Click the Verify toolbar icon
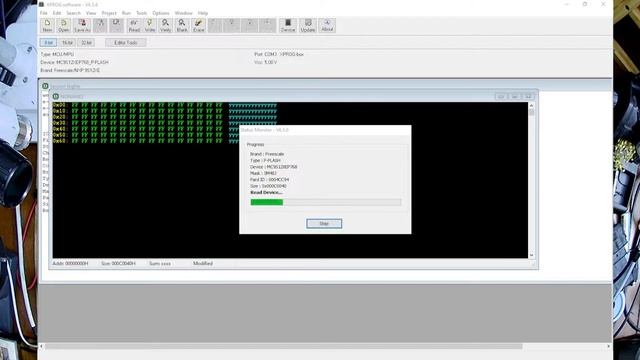 (x=165, y=25)
